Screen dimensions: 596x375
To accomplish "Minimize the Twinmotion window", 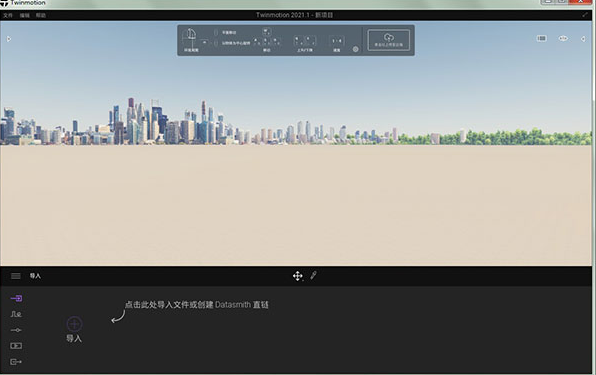I will (x=548, y=2).
